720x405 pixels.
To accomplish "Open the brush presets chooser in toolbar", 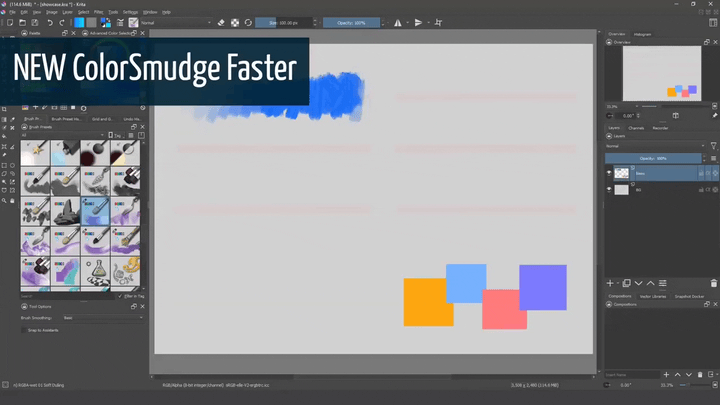I will click(x=133, y=22).
